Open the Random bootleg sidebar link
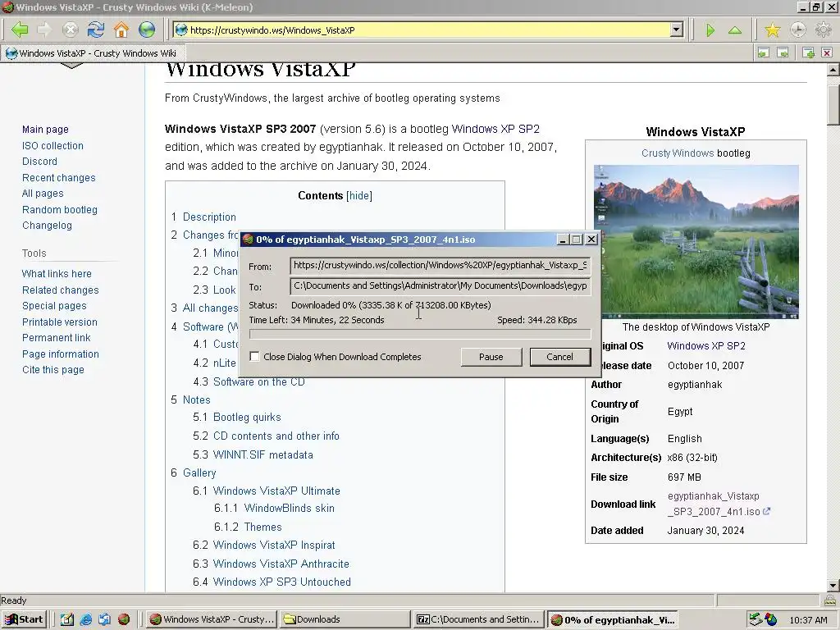 tap(59, 209)
